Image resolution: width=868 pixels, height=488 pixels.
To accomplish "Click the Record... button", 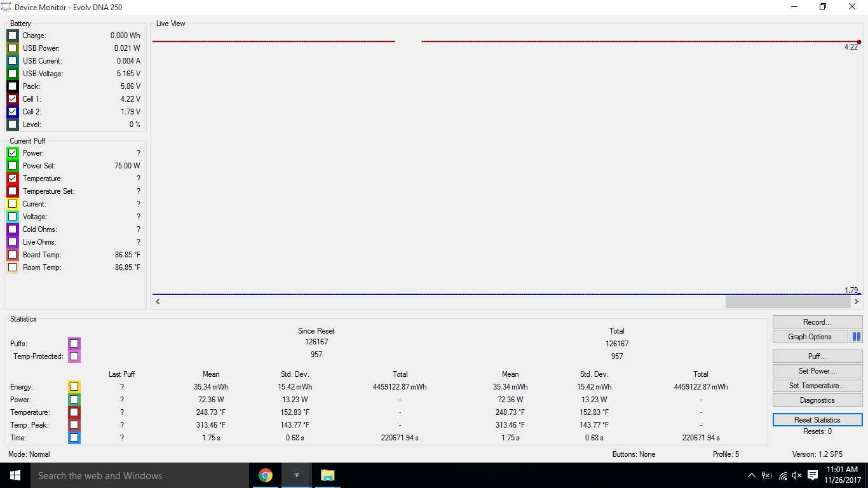I will click(x=817, y=322).
